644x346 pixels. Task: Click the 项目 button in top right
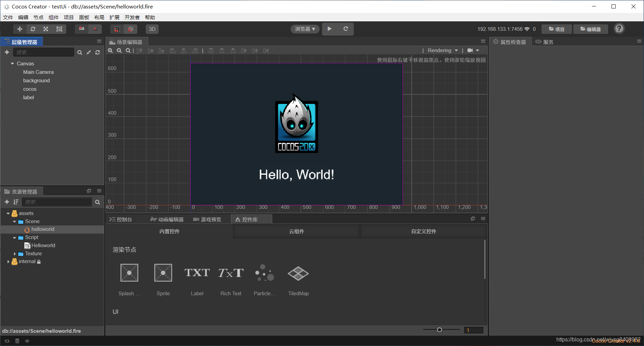click(556, 29)
